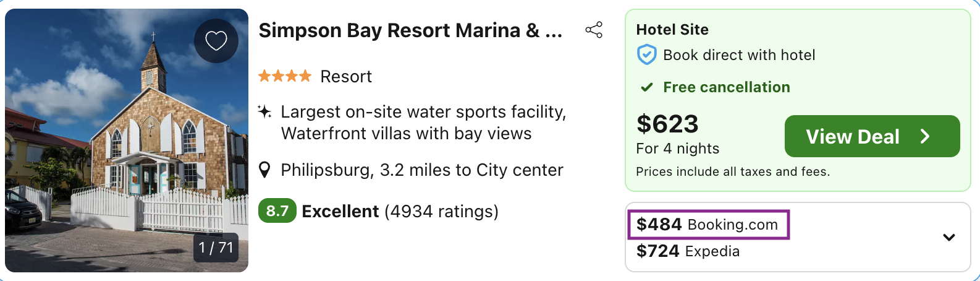Select the $484 Booking.com offer
The height and width of the screenshot is (281, 980).
pyautogui.click(x=708, y=224)
